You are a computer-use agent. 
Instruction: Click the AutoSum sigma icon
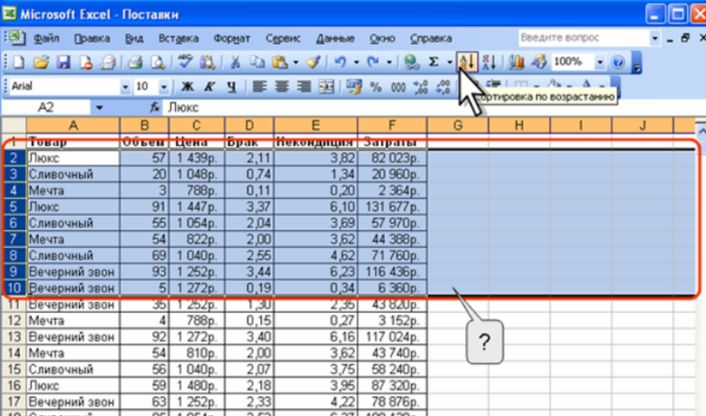pos(434,62)
